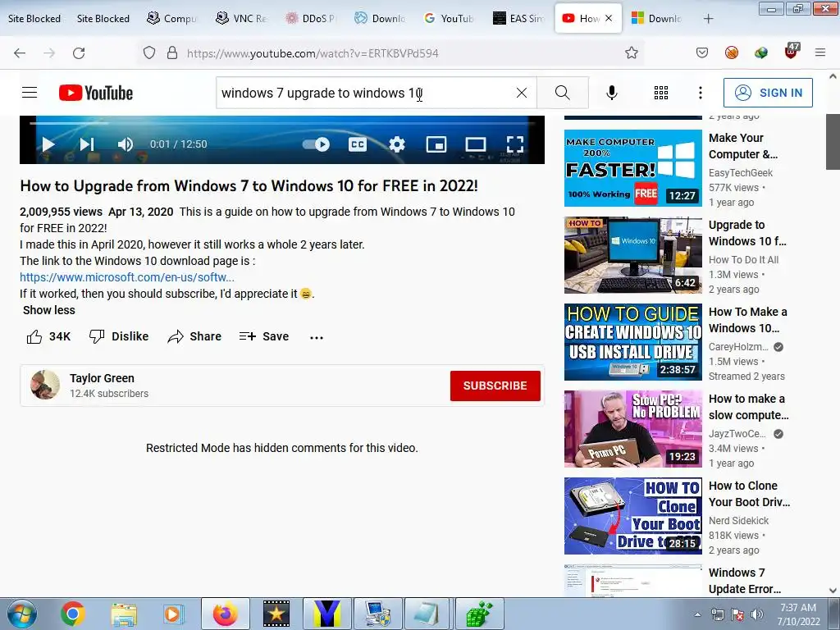Open 'Windows 7 Update Error...' video title
This screenshot has width=840, height=630.
click(x=745, y=581)
